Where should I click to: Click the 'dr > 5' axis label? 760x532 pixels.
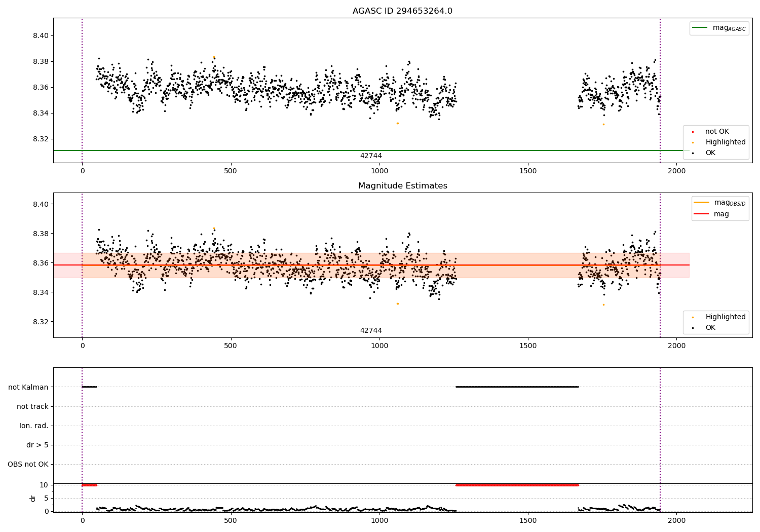[x=37, y=445]
